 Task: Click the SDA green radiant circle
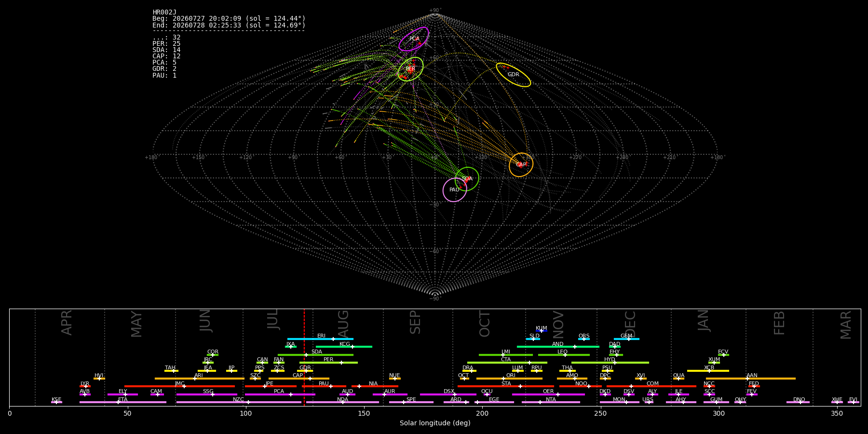point(467,179)
